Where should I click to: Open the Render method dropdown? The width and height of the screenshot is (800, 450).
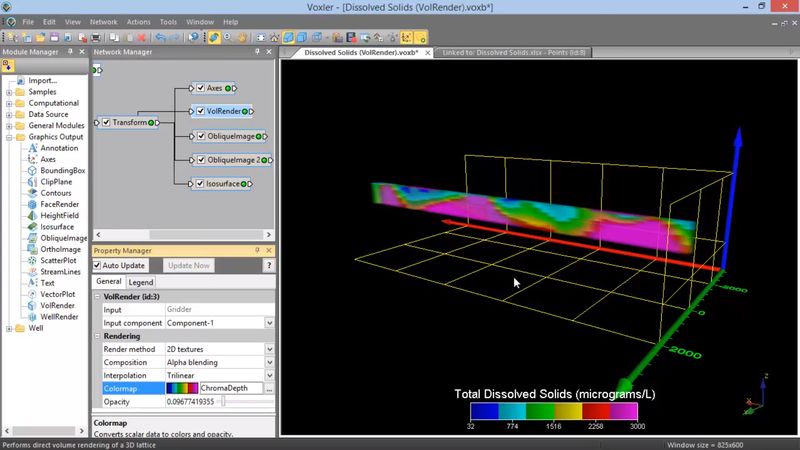tap(269, 349)
